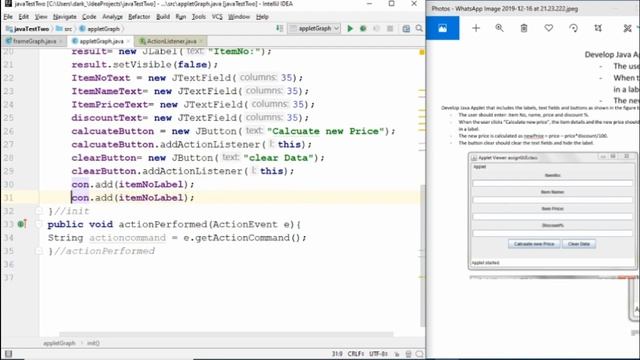640x360 pixels.
Task: Collapse the init method fold at line 32
Action: click(39, 211)
